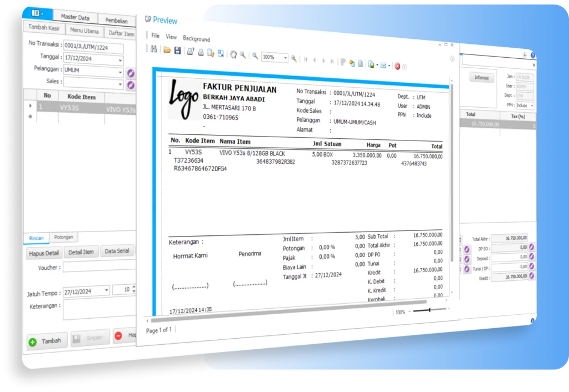
Task: Click the magnifier tool next to hand tool
Action: [243, 55]
